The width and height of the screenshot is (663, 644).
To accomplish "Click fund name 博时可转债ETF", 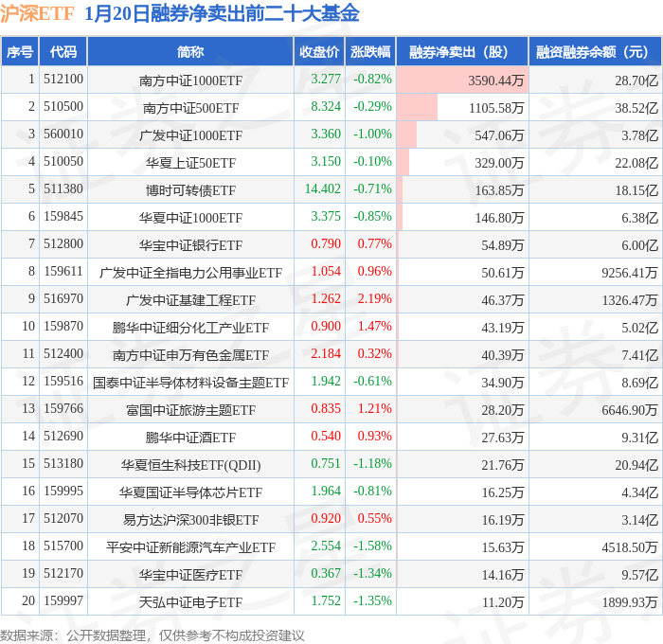I will pyautogui.click(x=190, y=190).
